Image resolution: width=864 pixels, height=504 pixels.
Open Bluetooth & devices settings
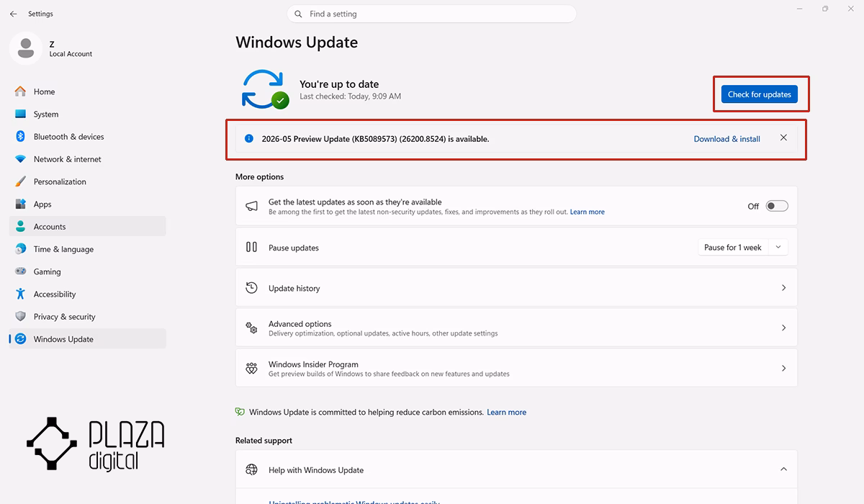click(x=88, y=137)
